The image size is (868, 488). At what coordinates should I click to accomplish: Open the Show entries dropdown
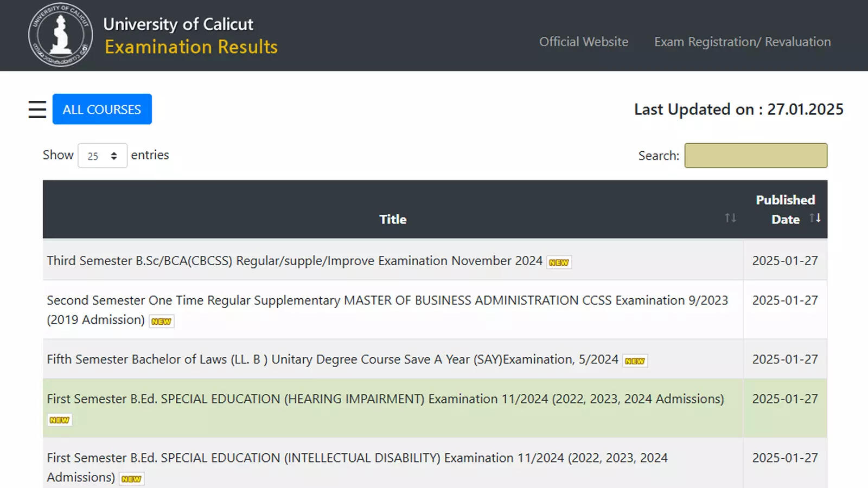coord(102,156)
